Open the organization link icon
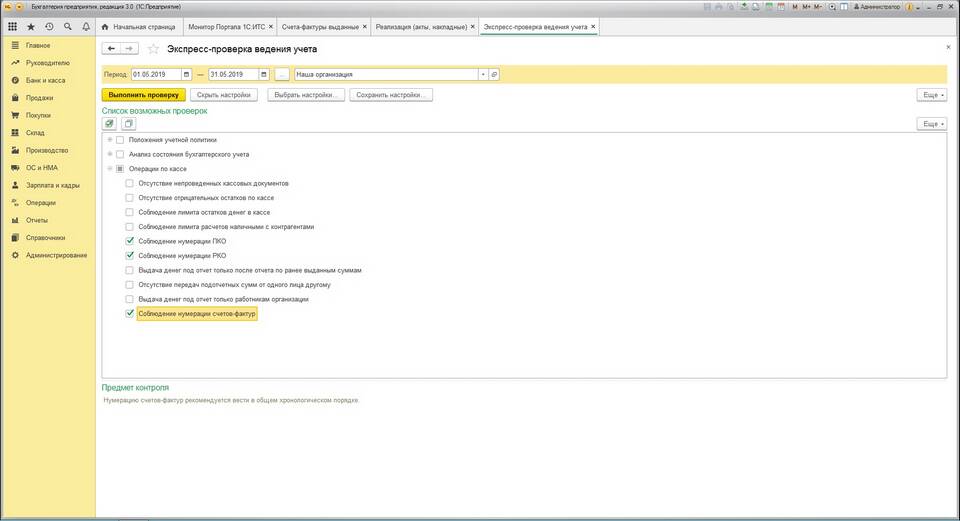 point(494,74)
